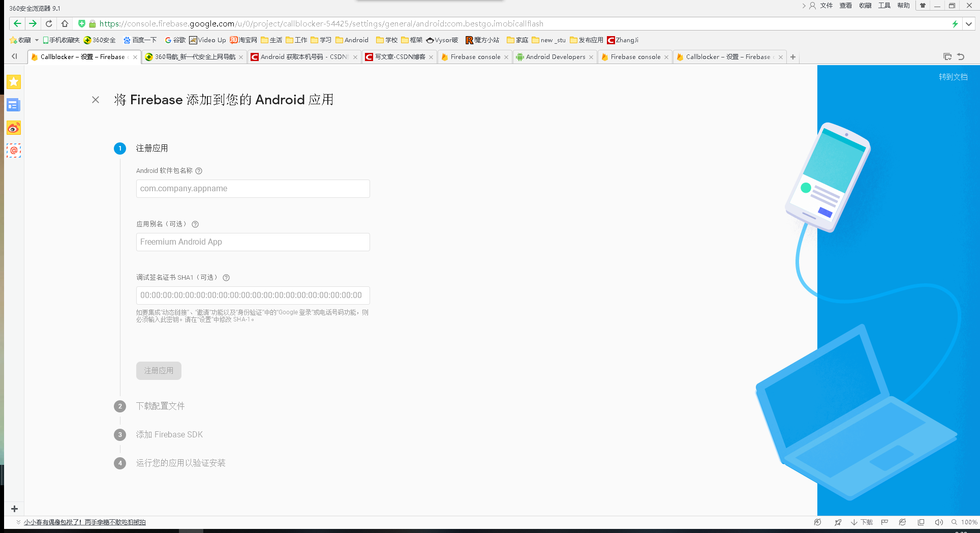The height and width of the screenshot is (533, 980).
Task: Close the add Firebase to Android dialog
Action: click(96, 100)
